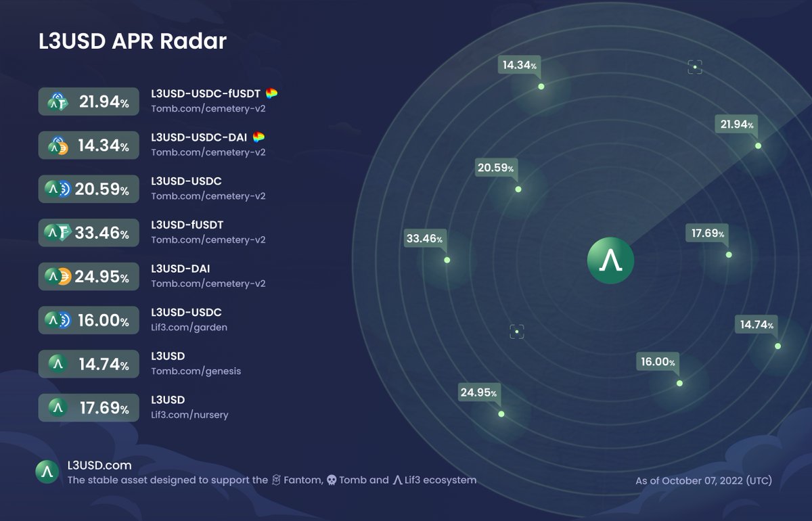812x521 pixels.
Task: Click the 16.00% L3USD-USDC token pair icon
Action: [x=58, y=321]
